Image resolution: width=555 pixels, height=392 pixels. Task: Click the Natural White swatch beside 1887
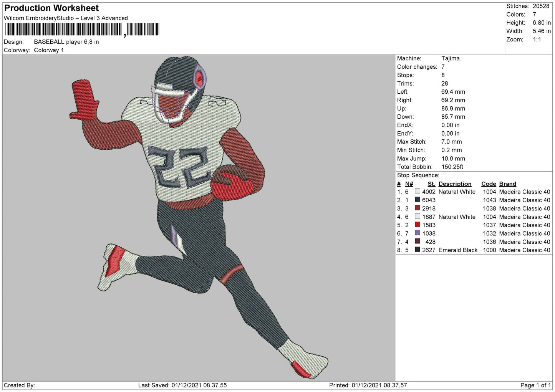click(x=417, y=217)
